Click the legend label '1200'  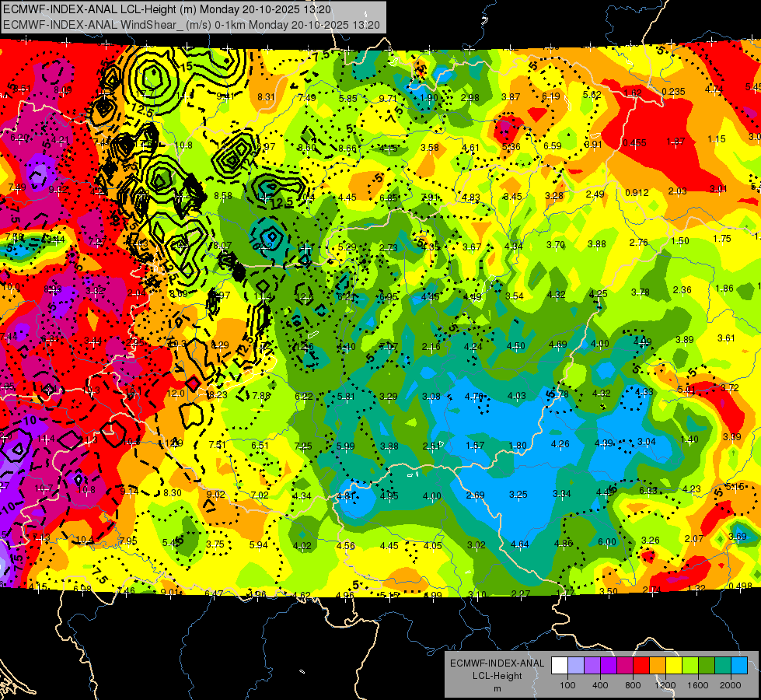[x=665, y=685]
